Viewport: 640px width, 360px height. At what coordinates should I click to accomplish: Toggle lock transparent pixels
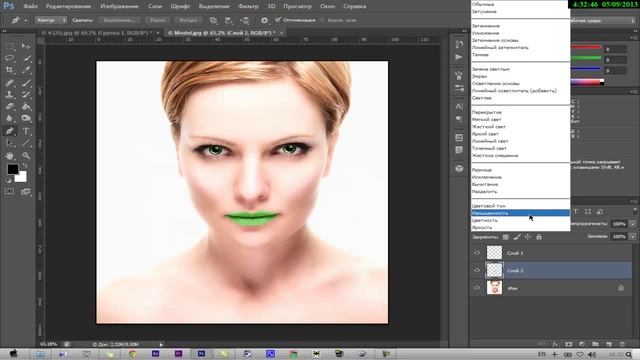506,237
